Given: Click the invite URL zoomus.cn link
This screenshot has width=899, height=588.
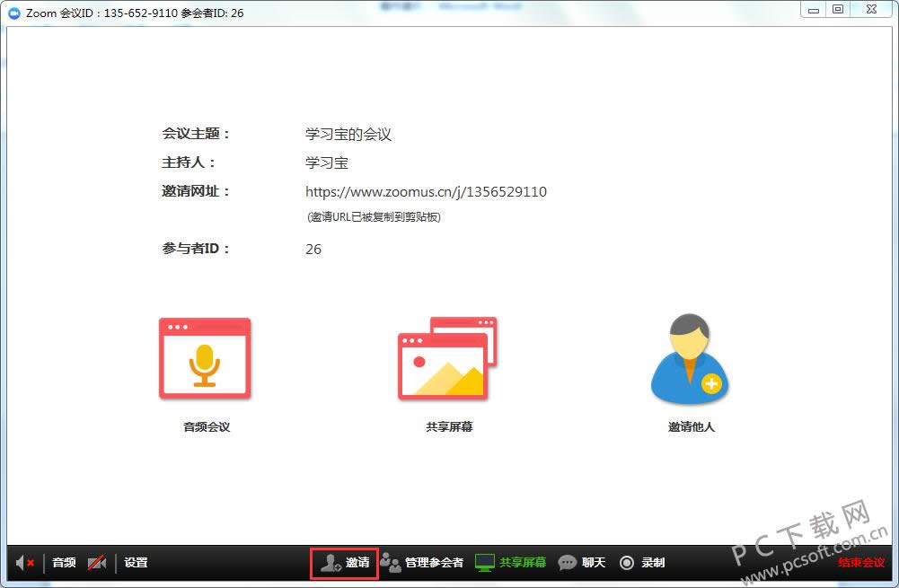Looking at the screenshot, I should [426, 191].
